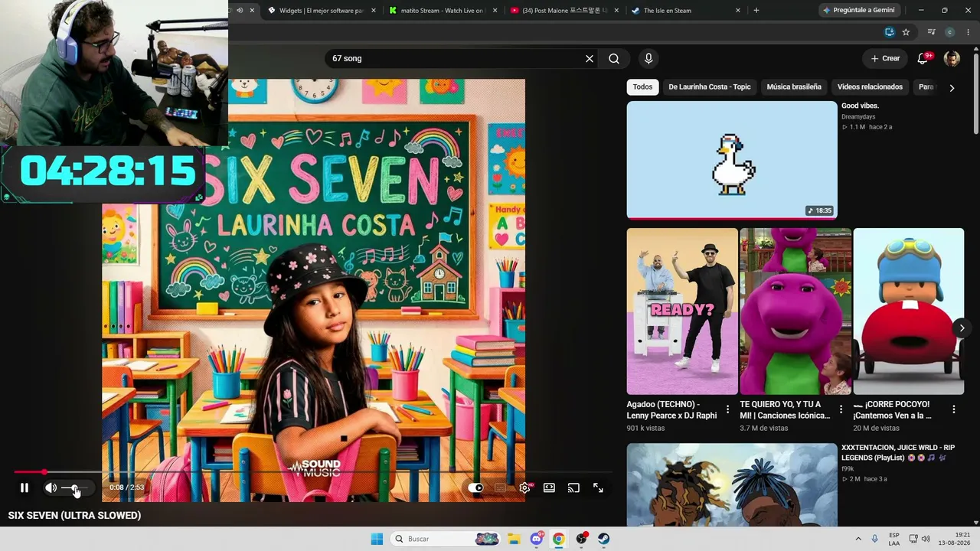
Task: Bookmark this page with the star icon
Action: tap(906, 32)
